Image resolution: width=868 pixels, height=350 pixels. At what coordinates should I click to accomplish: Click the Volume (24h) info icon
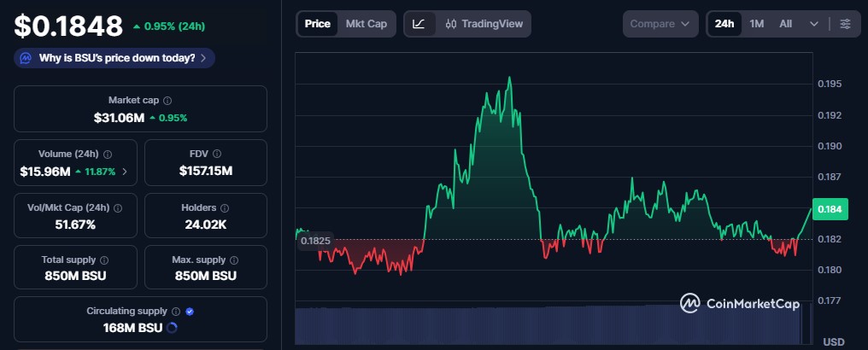click(107, 154)
